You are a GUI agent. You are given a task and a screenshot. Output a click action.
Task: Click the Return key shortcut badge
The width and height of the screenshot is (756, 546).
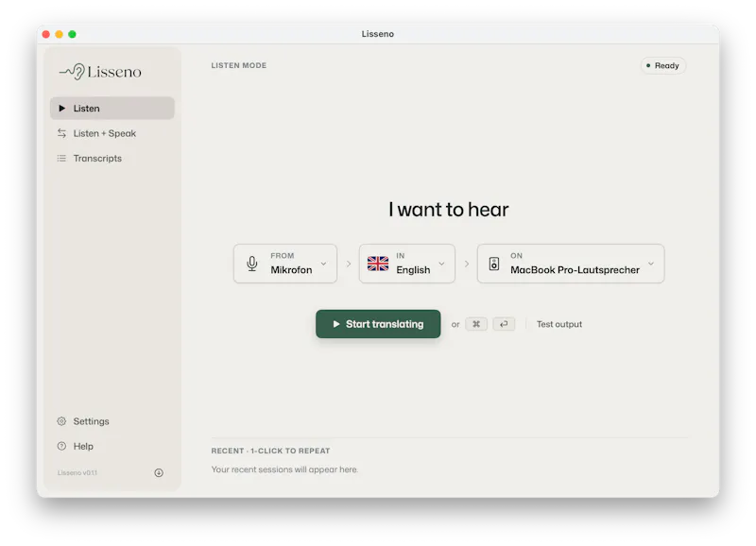click(x=504, y=324)
